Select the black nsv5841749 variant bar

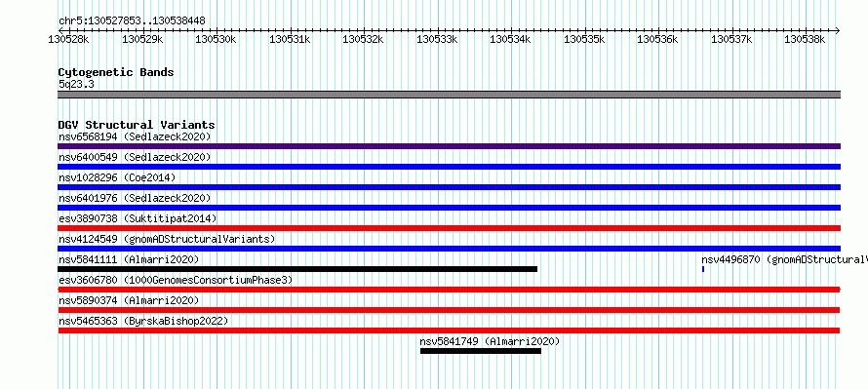[x=481, y=351]
